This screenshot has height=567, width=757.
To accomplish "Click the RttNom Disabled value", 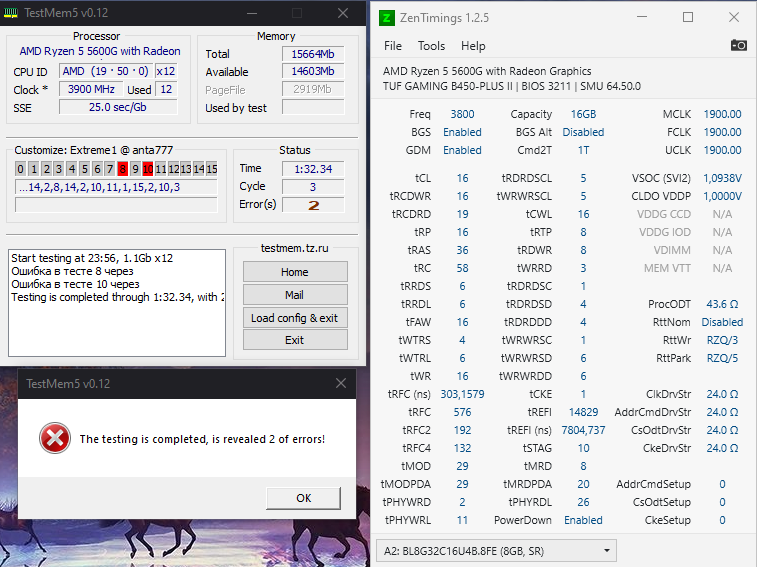I will [x=722, y=322].
